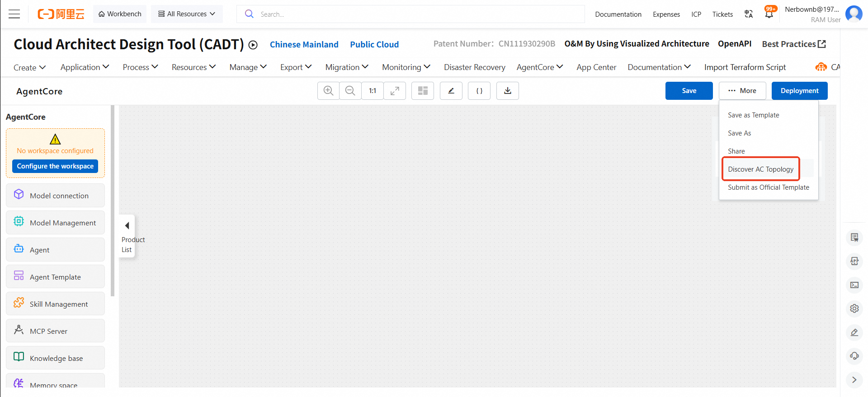
Task: Click the Deployment button
Action: click(800, 91)
